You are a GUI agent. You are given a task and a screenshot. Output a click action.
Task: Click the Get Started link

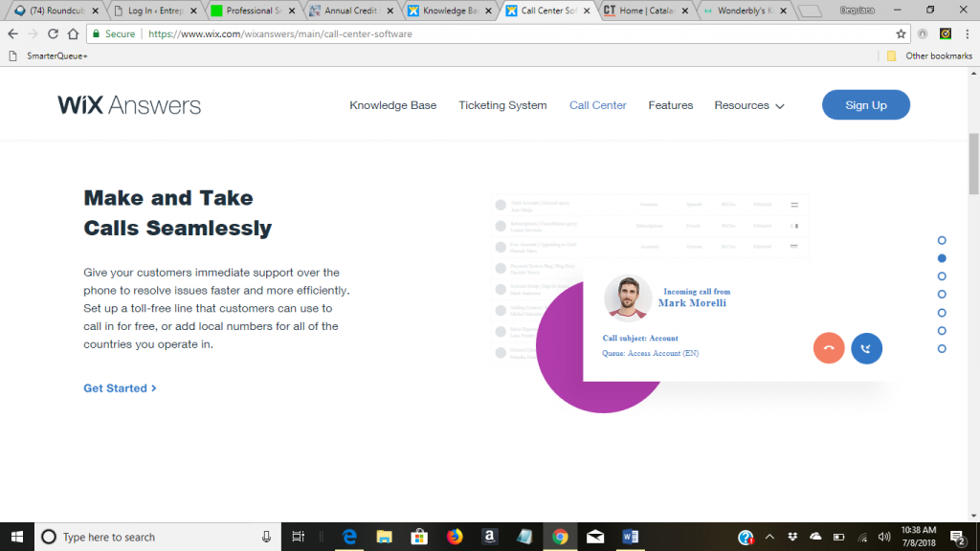click(120, 388)
